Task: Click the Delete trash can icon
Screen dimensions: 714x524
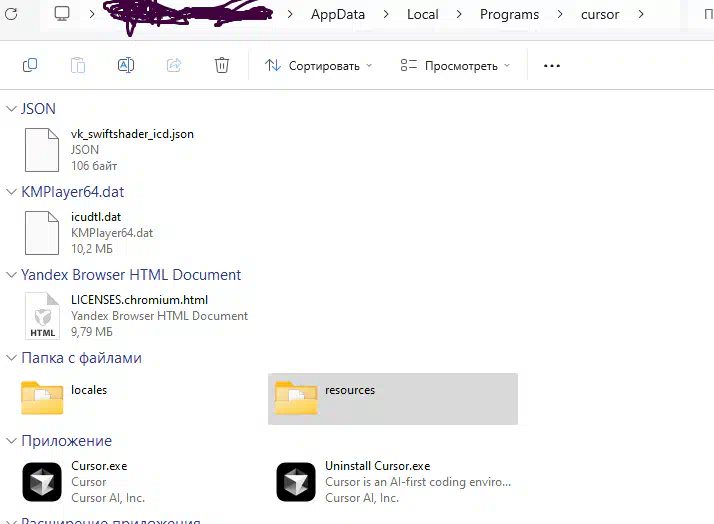Action: point(222,66)
